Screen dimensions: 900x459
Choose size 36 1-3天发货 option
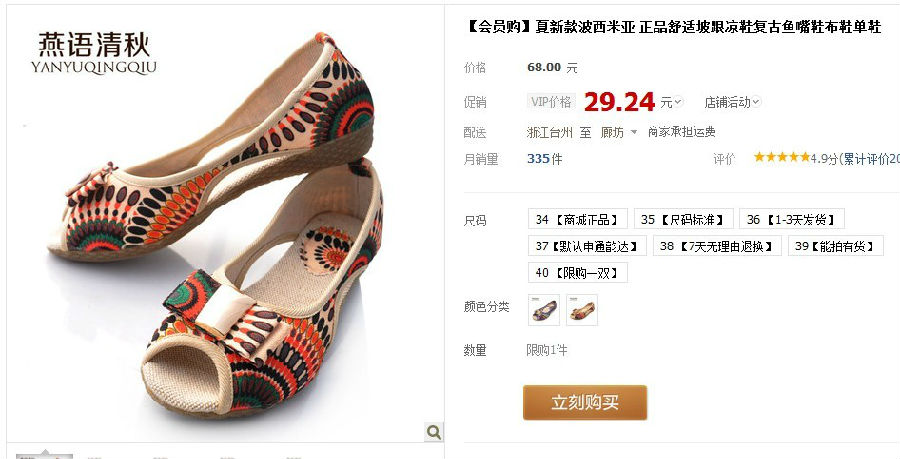point(792,219)
